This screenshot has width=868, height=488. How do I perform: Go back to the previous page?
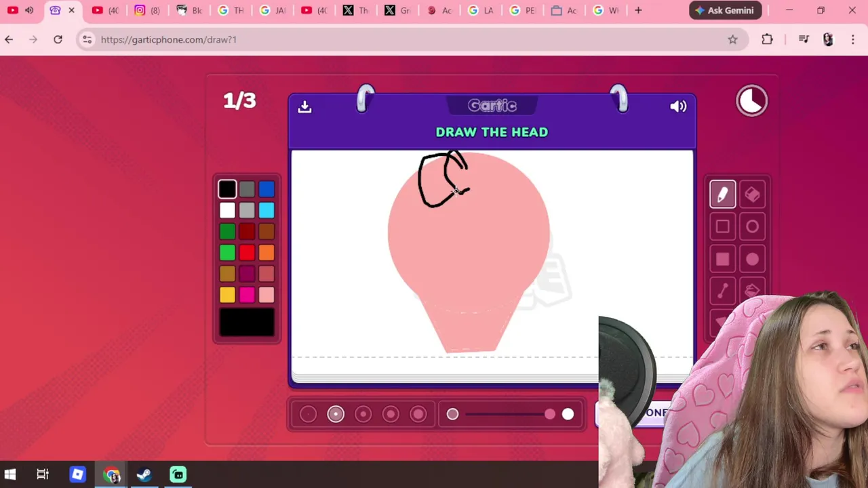coord(9,39)
